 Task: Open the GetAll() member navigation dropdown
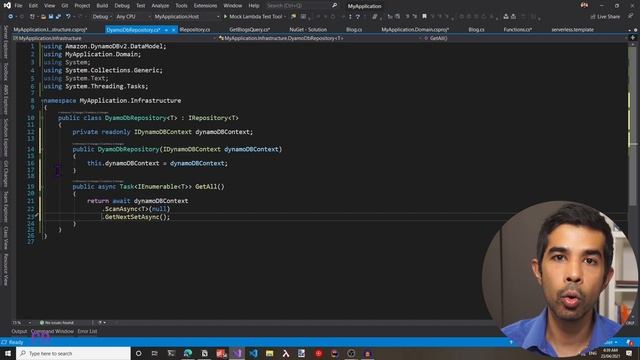point(524,38)
